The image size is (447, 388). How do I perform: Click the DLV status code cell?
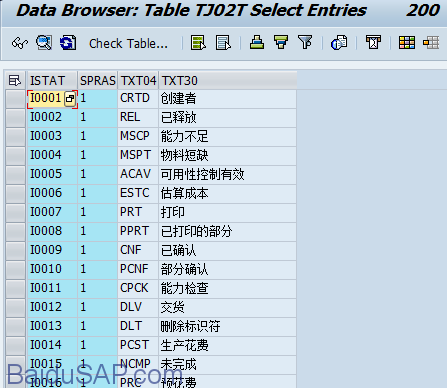pyautogui.click(x=138, y=308)
